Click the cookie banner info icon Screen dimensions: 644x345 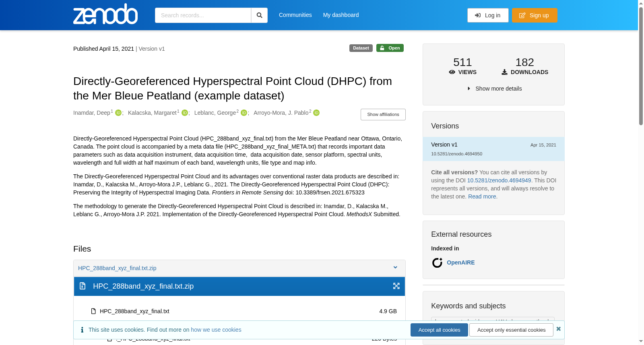[x=82, y=330]
